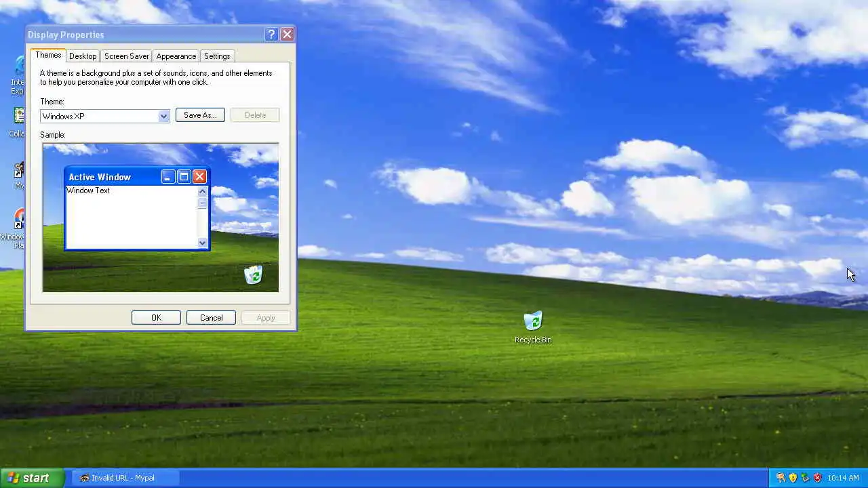Click the sample window scrollbar up arrow
868x488 pixels.
tap(202, 191)
